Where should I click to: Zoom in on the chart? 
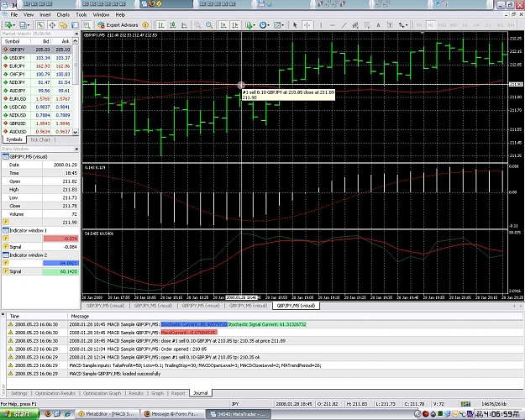[197, 25]
